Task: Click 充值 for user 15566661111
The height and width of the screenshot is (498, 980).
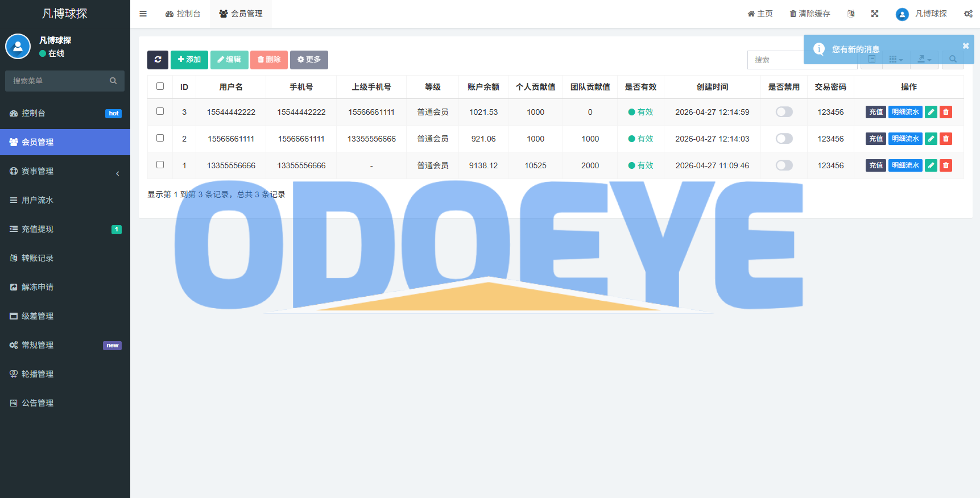Action: click(876, 139)
